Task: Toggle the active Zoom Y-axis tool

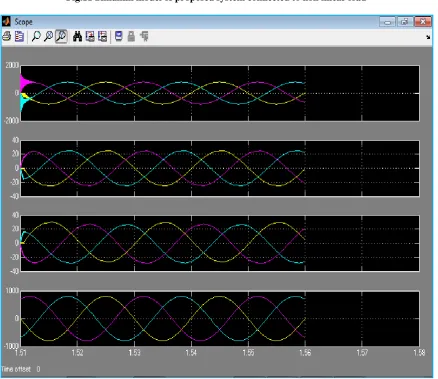Action: 61,36
